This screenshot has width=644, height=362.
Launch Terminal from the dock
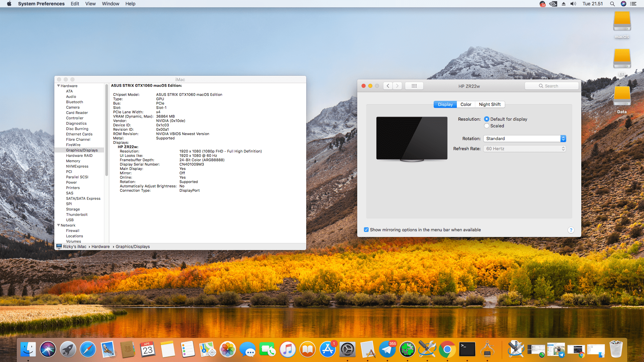(x=467, y=350)
